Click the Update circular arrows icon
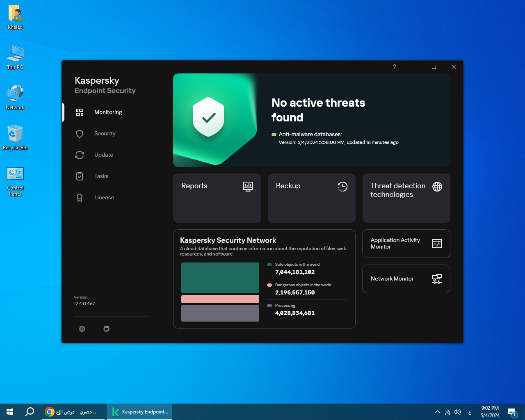525x420 pixels. (80, 155)
